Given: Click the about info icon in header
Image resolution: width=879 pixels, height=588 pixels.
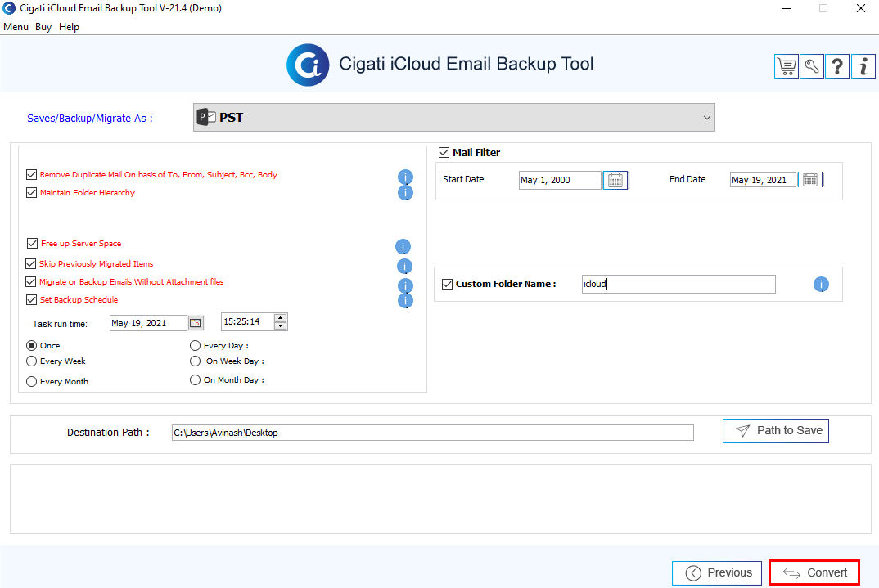Looking at the screenshot, I should [863, 66].
